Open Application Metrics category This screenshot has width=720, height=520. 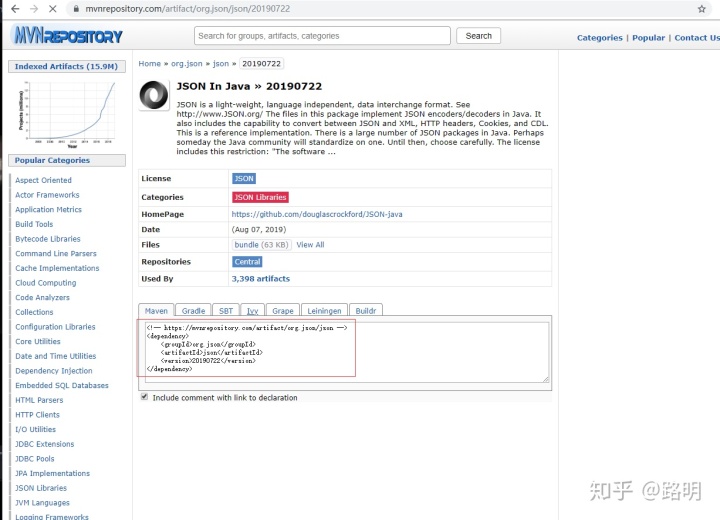(48, 209)
